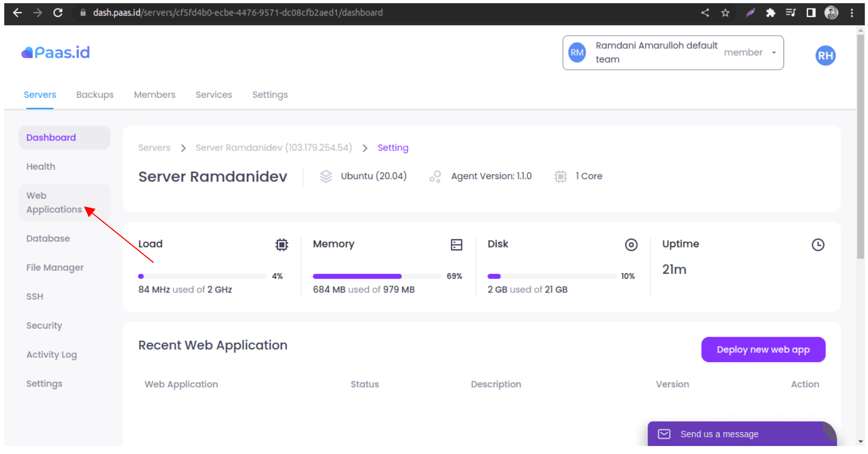868x454 pixels.
Task: Click the Uptime clock icon
Action: click(818, 245)
